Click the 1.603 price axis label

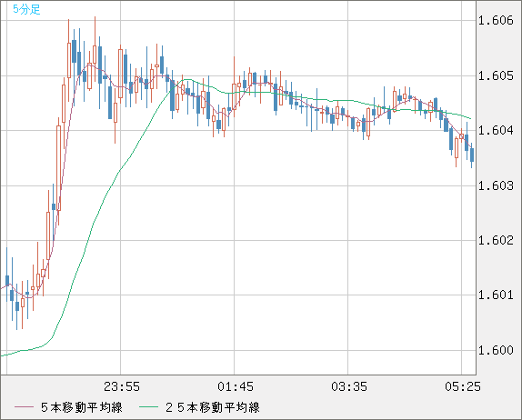point(496,185)
